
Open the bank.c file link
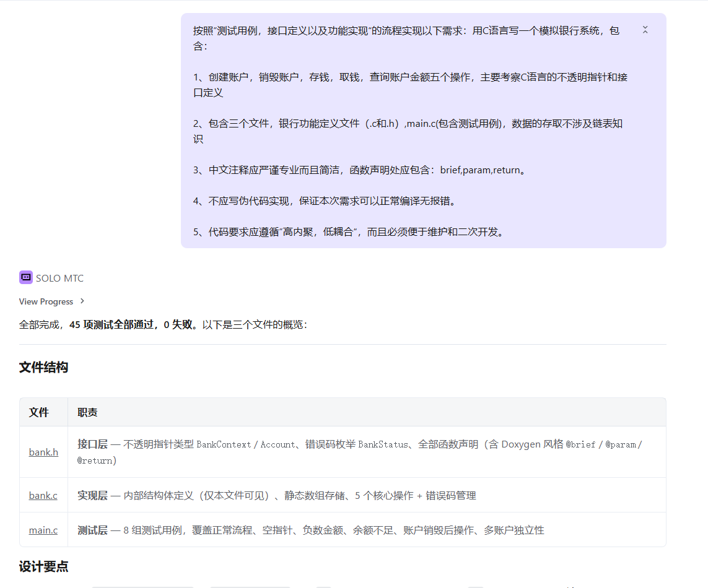coord(43,495)
